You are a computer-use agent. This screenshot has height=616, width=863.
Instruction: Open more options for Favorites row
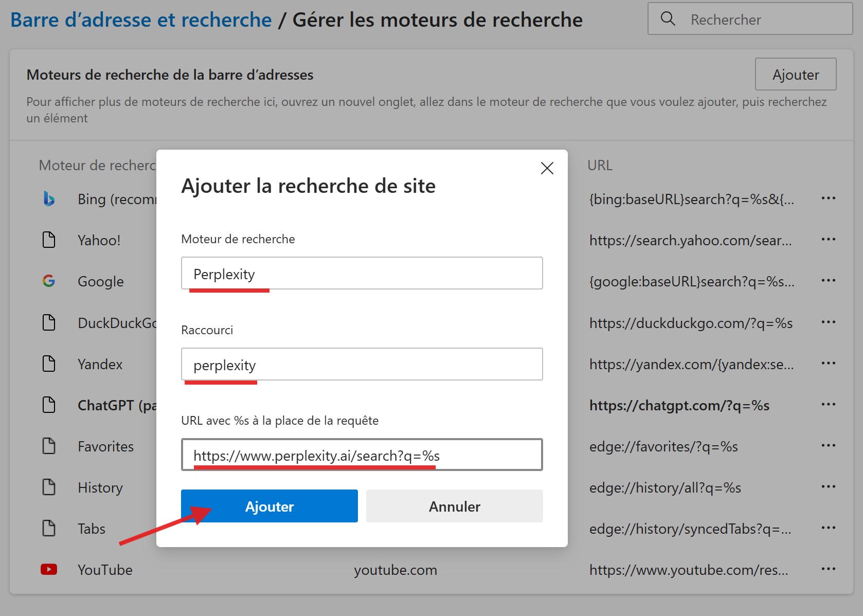828,445
